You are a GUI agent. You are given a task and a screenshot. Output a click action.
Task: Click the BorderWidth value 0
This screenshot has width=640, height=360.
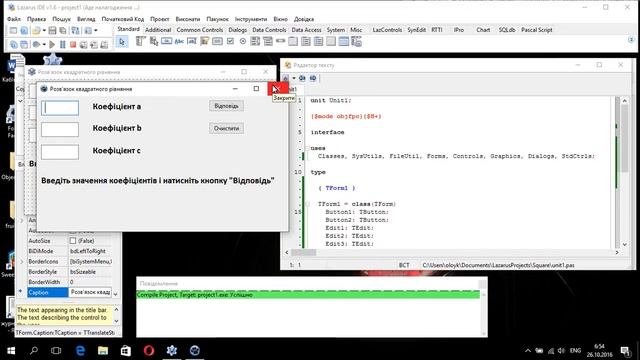click(90, 282)
